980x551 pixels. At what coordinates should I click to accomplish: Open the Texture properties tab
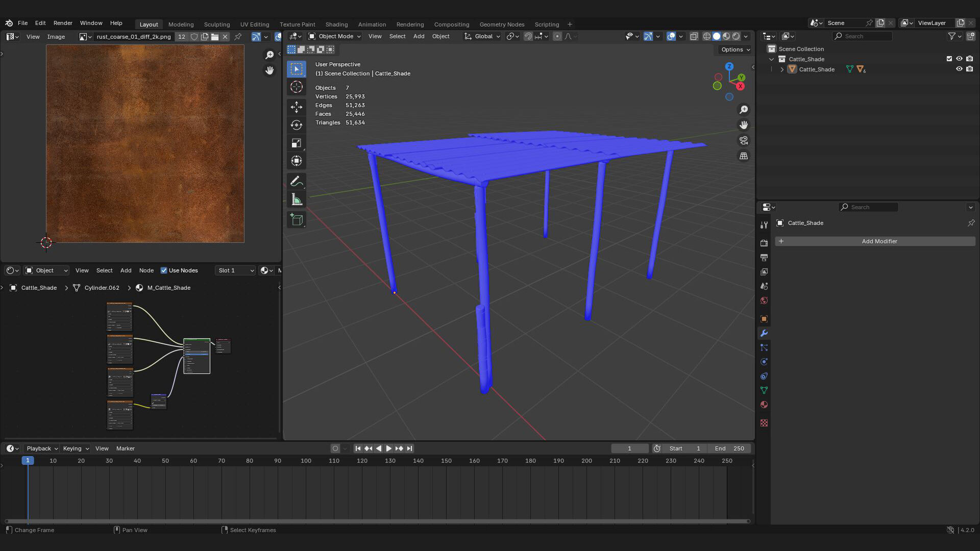(x=764, y=423)
